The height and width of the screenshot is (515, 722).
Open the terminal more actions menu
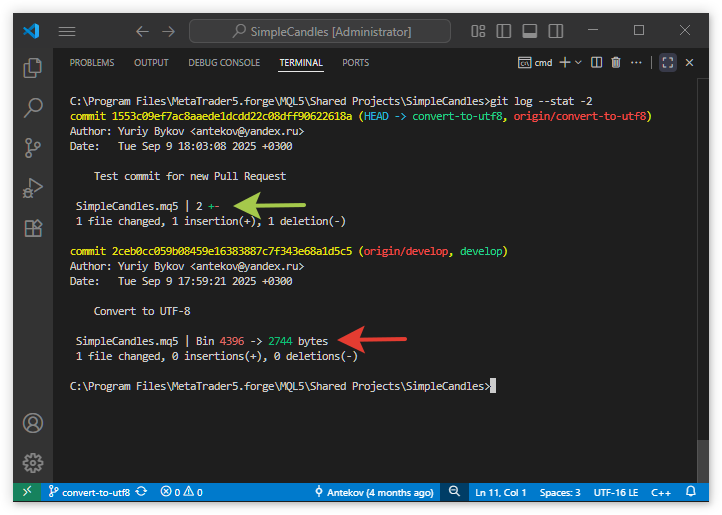pyautogui.click(x=636, y=63)
